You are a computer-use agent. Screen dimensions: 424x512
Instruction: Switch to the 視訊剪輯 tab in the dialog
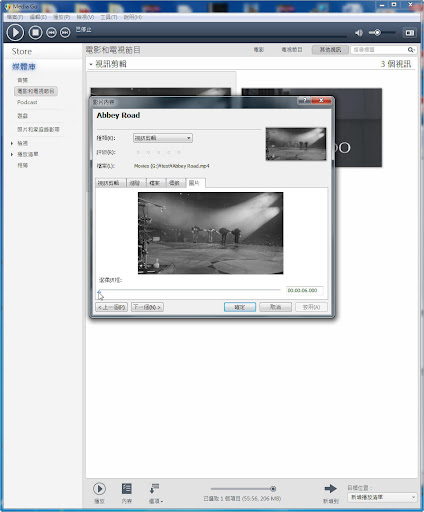[x=110, y=183]
